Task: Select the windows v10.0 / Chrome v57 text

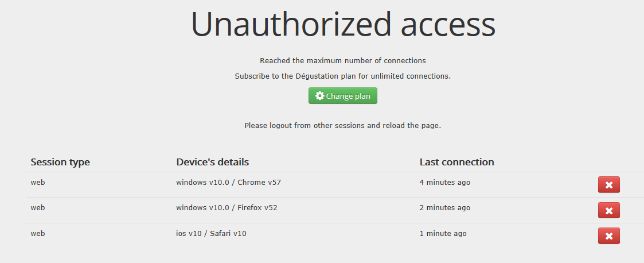Action: 228,183
